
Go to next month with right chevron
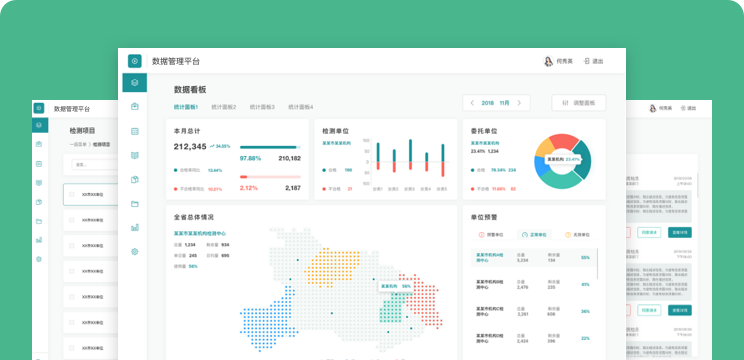click(519, 103)
